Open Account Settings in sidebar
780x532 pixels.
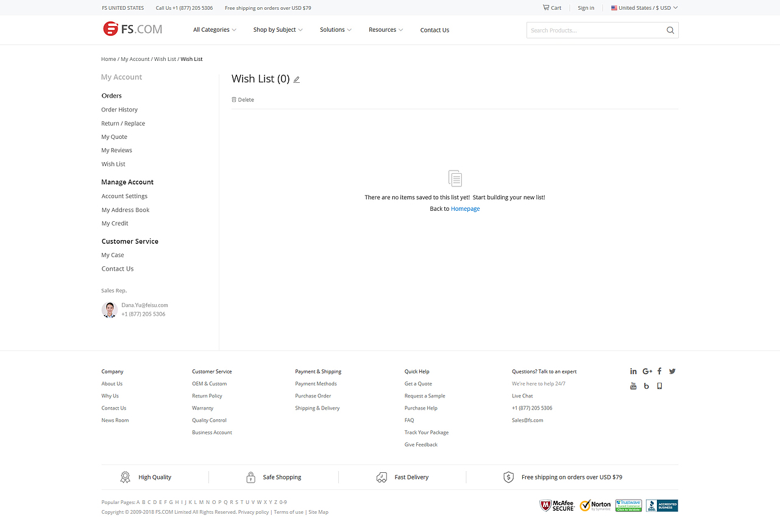point(124,196)
